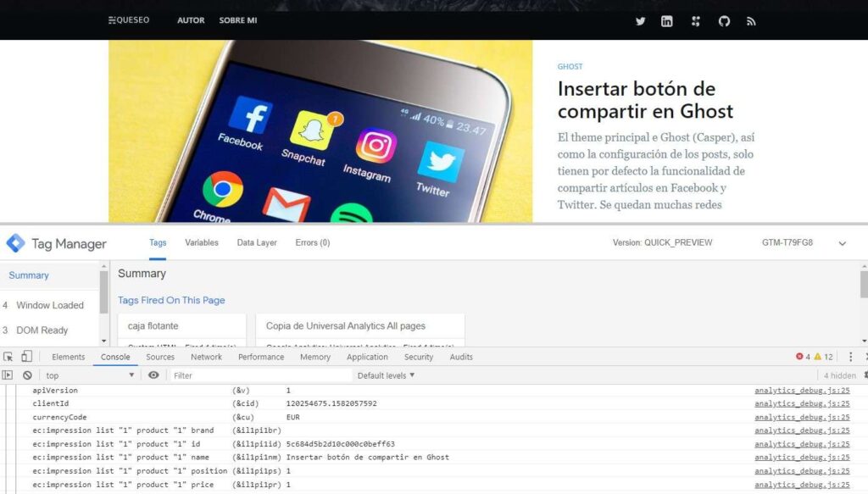Select clientId value 120254675.1582057592
The width and height of the screenshot is (868, 494).
(331, 404)
